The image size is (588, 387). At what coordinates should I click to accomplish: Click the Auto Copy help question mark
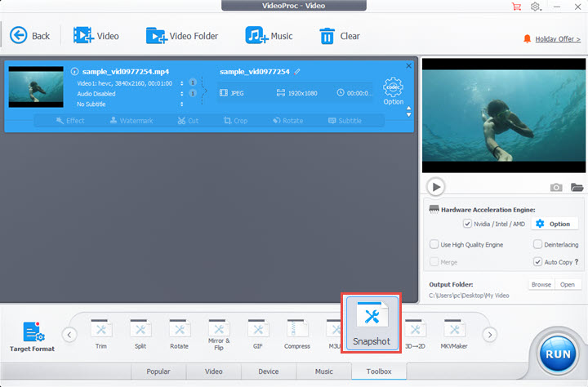pos(577,262)
